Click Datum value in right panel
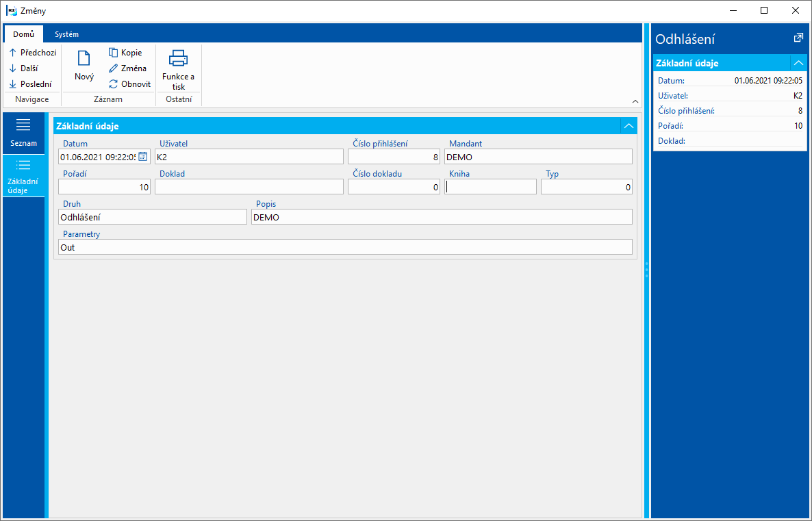812x521 pixels. (768, 81)
